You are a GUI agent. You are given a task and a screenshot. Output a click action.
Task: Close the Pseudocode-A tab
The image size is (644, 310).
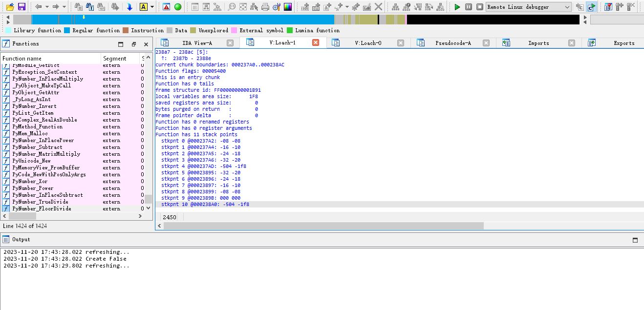click(486, 43)
